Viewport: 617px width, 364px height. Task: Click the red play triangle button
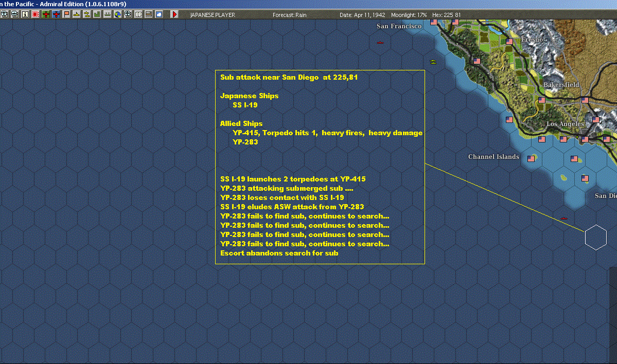tap(174, 14)
